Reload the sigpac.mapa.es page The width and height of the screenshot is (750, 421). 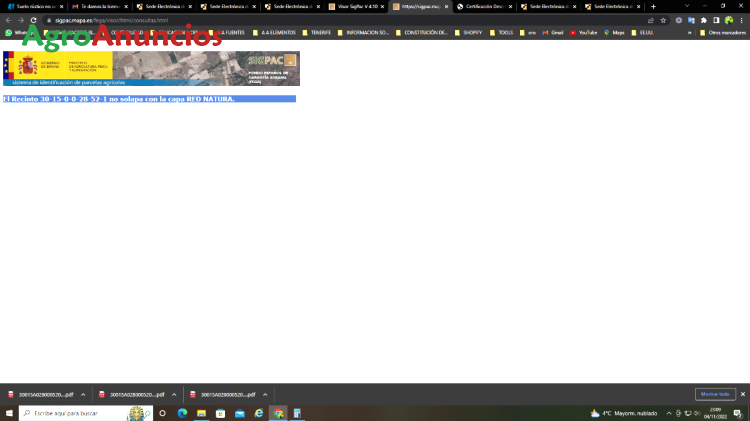coord(33,21)
